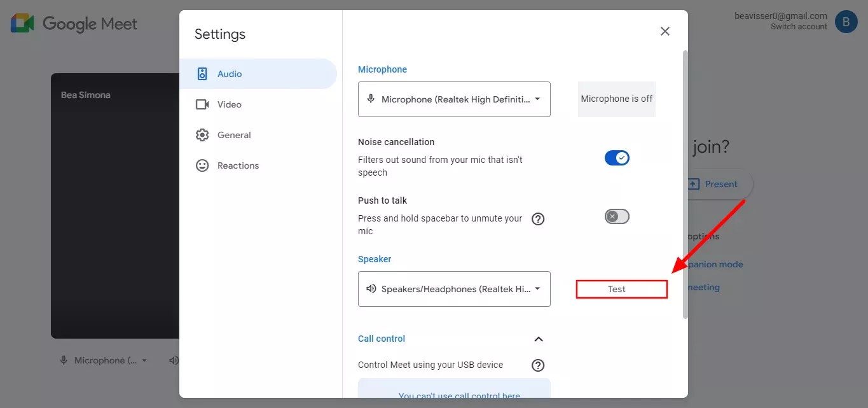Image resolution: width=868 pixels, height=408 pixels.
Task: Switch to the General settings tab
Action: [233, 135]
